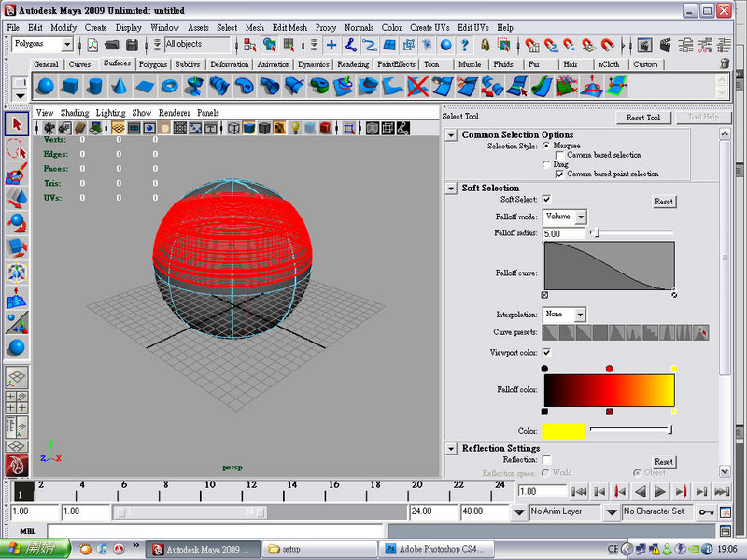Click the red X shelf icon
The image size is (747, 560).
417,86
